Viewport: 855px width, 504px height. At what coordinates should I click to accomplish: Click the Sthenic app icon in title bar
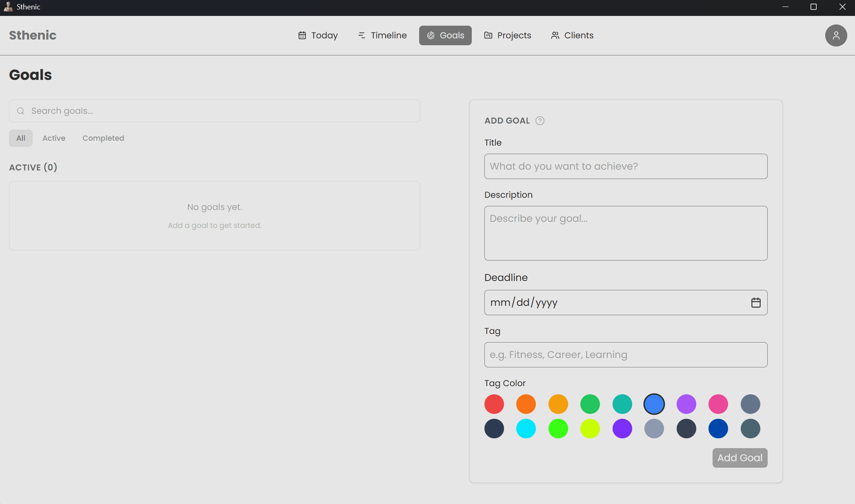point(8,7)
